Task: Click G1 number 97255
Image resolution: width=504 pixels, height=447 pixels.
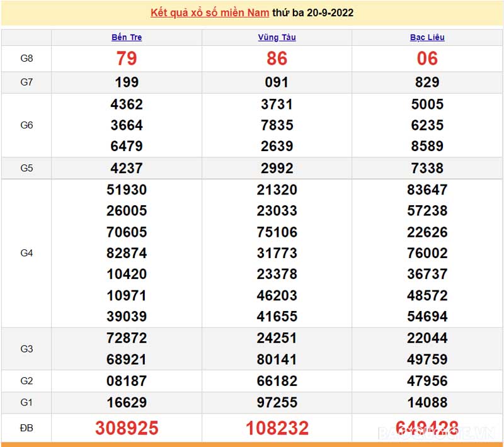Action: [x=277, y=402]
